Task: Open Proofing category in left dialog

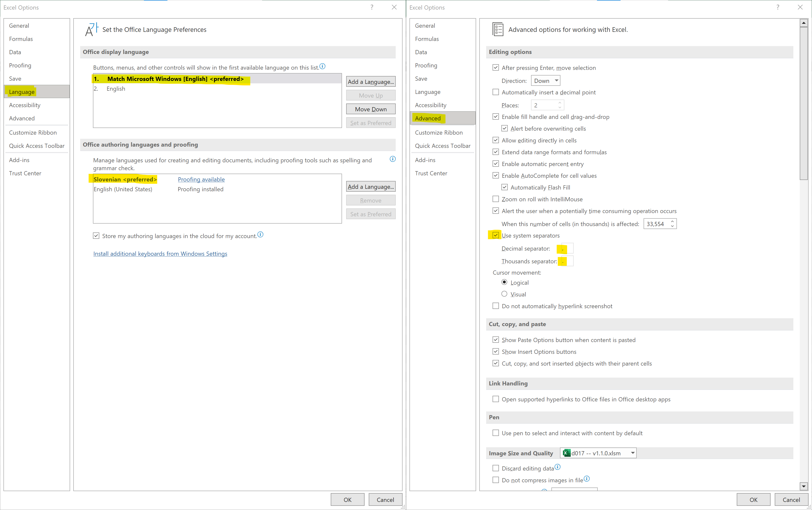Action: click(20, 65)
